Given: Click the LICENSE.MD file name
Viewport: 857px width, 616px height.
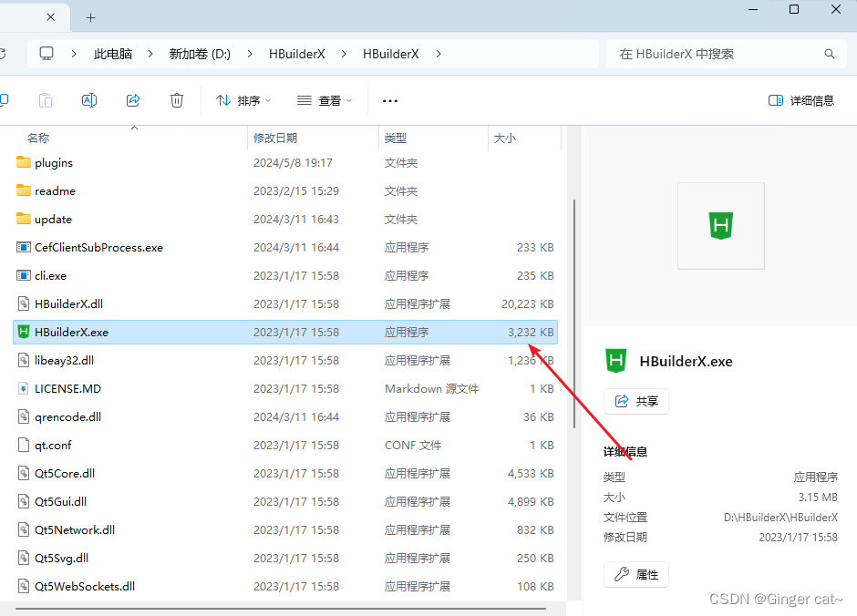Looking at the screenshot, I should click(x=67, y=389).
